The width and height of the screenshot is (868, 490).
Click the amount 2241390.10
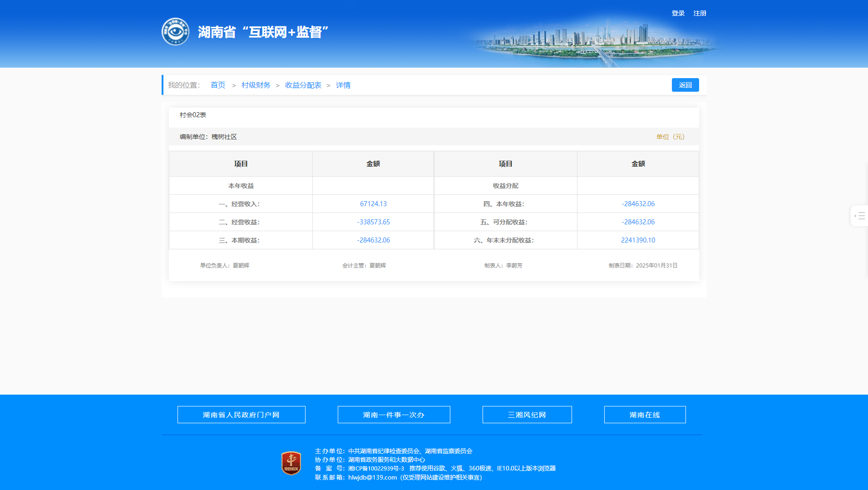638,240
